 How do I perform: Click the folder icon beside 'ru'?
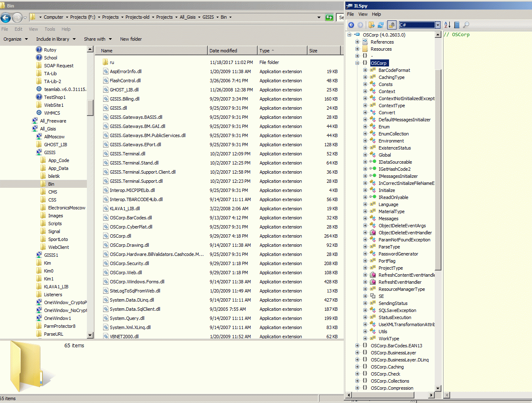(x=106, y=62)
